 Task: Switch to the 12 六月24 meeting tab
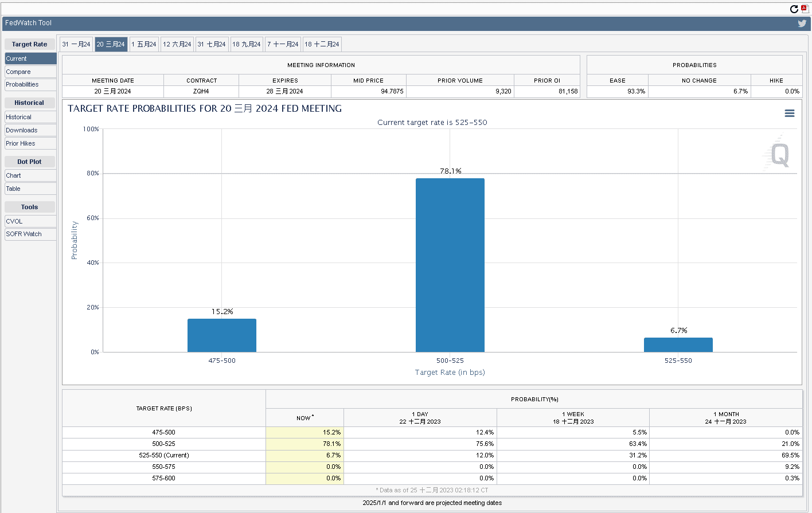pyautogui.click(x=177, y=44)
